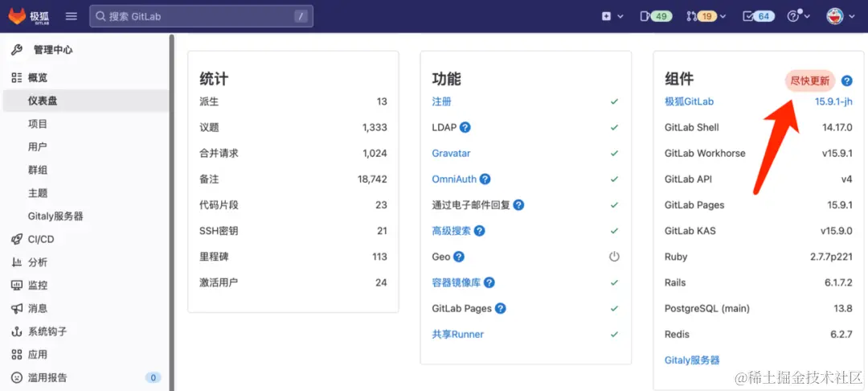Click the 议题 count 1,333
Image resolution: width=868 pixels, height=391 pixels.
(375, 127)
